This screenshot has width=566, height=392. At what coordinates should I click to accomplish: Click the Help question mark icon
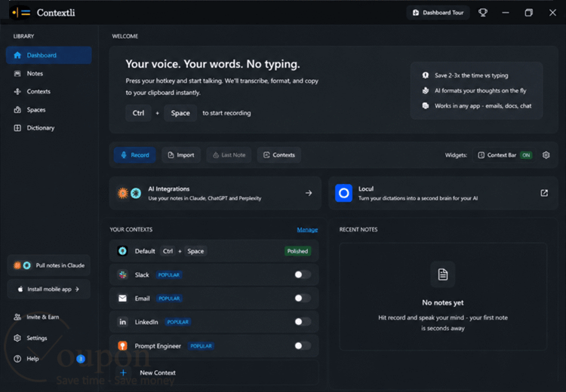click(17, 359)
